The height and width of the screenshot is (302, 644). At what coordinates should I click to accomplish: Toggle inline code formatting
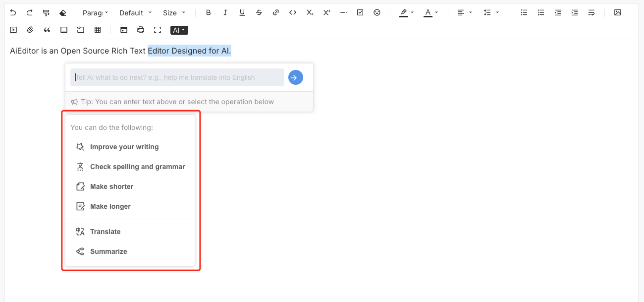point(293,12)
